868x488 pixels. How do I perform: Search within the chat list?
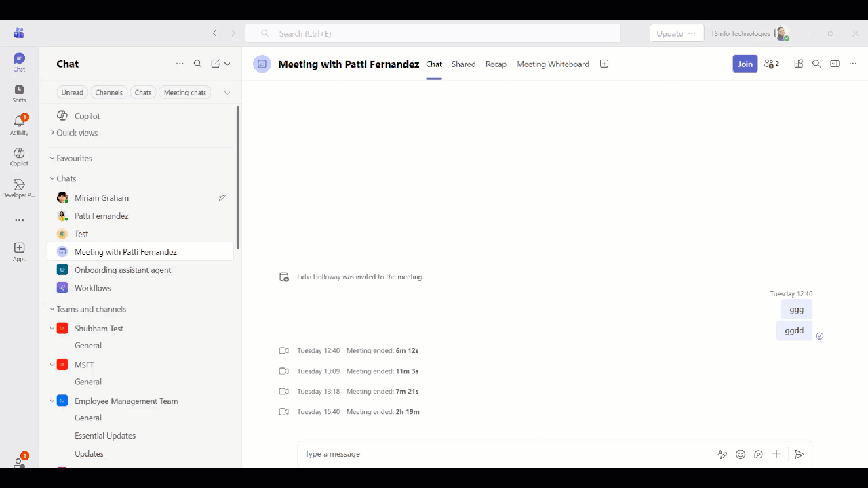click(x=198, y=64)
